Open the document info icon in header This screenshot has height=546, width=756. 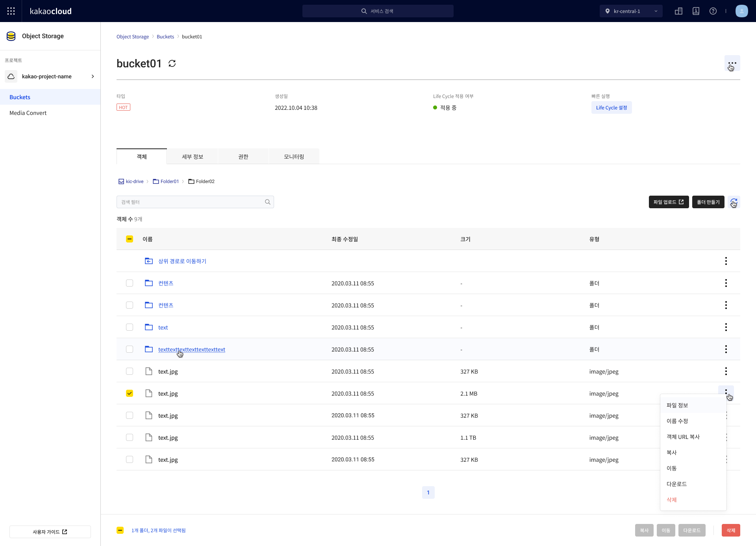coord(696,11)
